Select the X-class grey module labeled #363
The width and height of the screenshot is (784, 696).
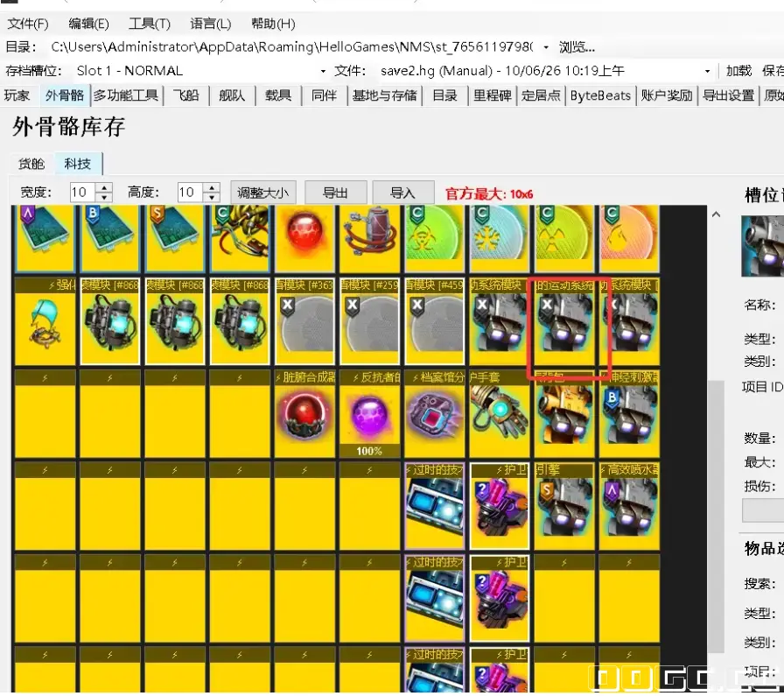(305, 321)
